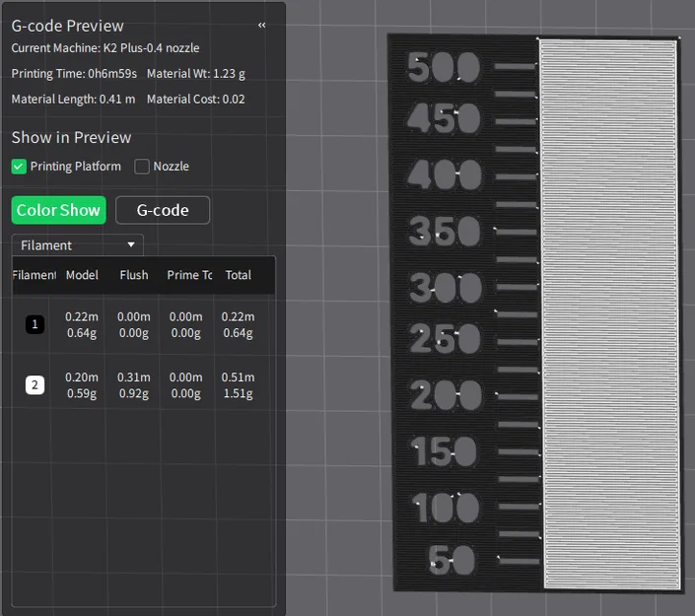This screenshot has height=616, width=695.
Task: Click the white striped test strip
Action: [610, 314]
